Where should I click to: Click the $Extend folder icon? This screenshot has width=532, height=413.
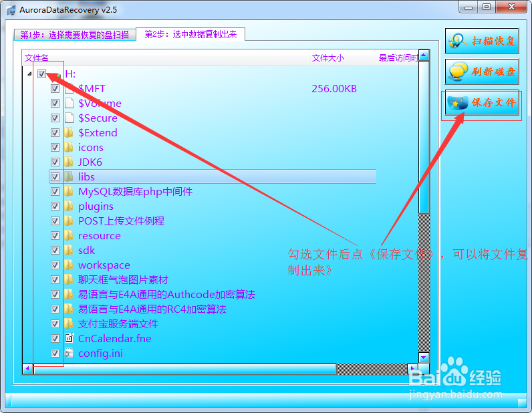pos(69,132)
